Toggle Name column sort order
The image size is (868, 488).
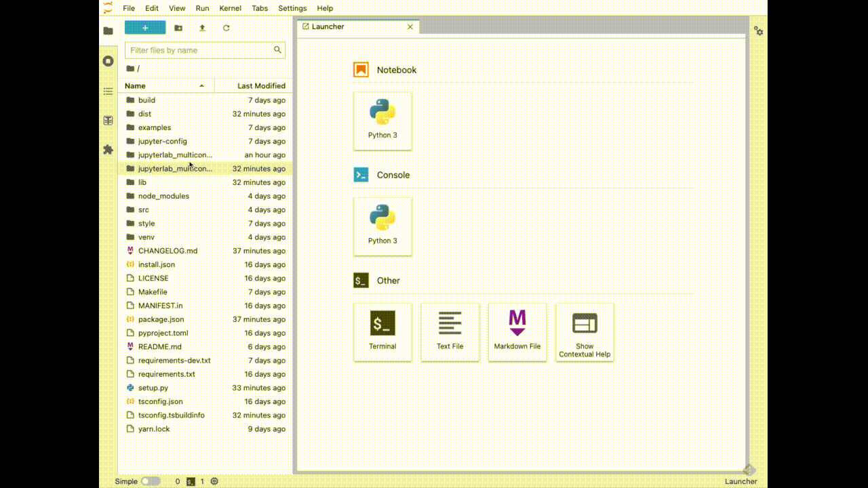(x=134, y=86)
